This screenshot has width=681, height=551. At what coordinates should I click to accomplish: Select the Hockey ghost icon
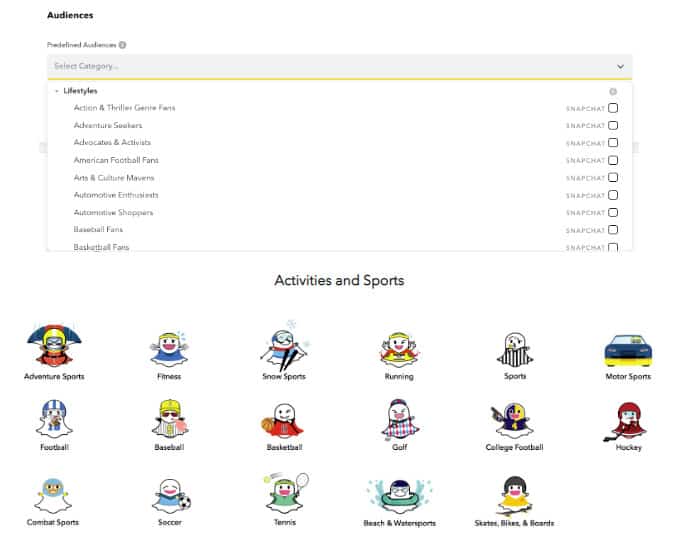pyautogui.click(x=625, y=421)
